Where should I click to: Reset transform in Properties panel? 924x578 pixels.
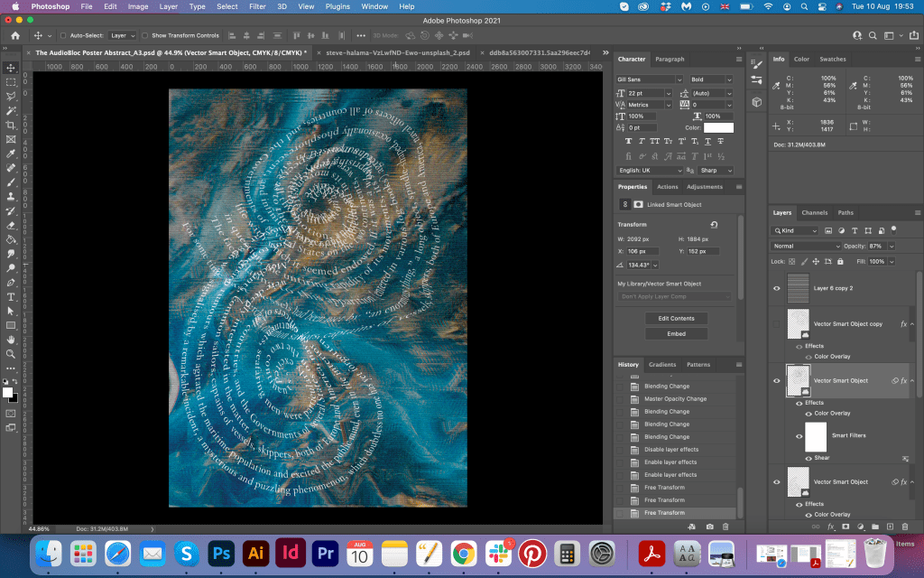point(714,225)
